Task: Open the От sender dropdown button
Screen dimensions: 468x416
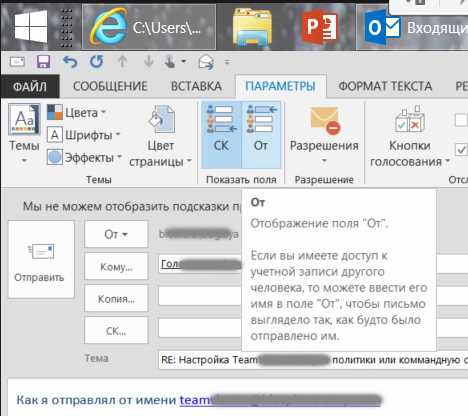Action: coord(116,234)
